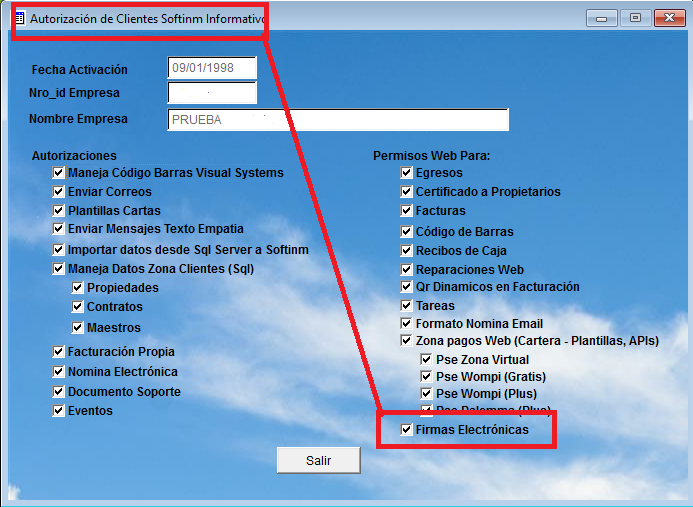693x507 pixels.
Task: Toggle Tareas checkbox
Action: (406, 305)
